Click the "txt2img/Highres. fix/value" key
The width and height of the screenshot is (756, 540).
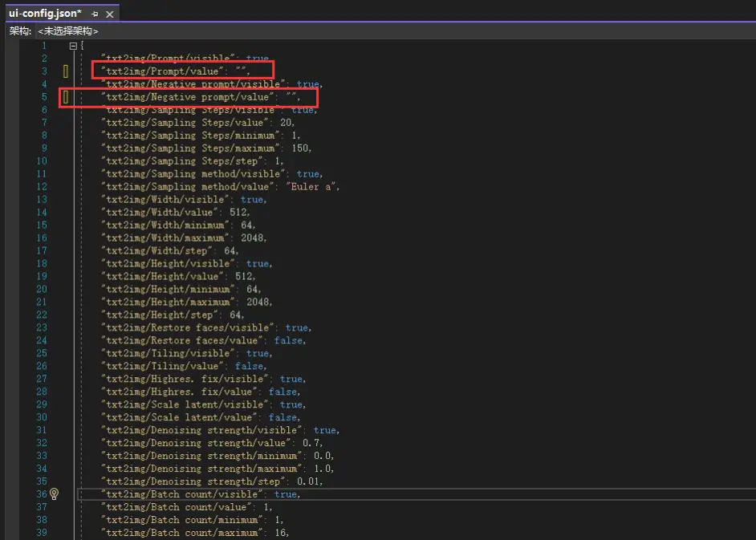point(179,392)
